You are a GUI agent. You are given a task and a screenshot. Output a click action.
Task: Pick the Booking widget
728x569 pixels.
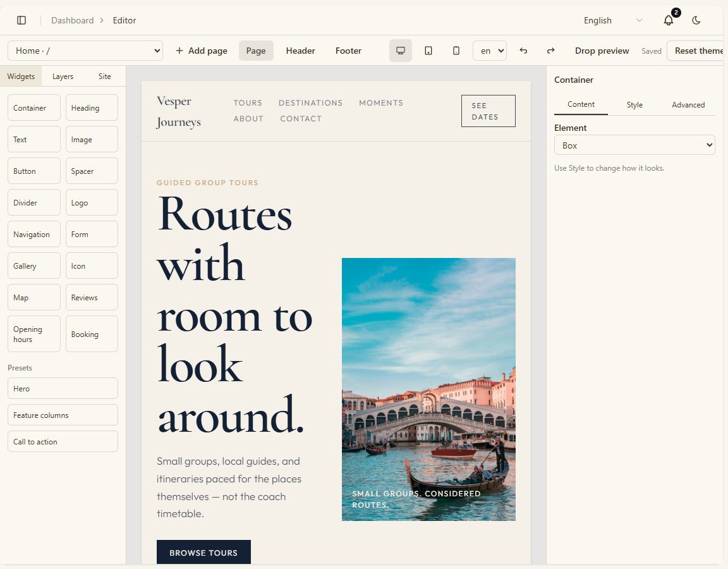pos(92,334)
